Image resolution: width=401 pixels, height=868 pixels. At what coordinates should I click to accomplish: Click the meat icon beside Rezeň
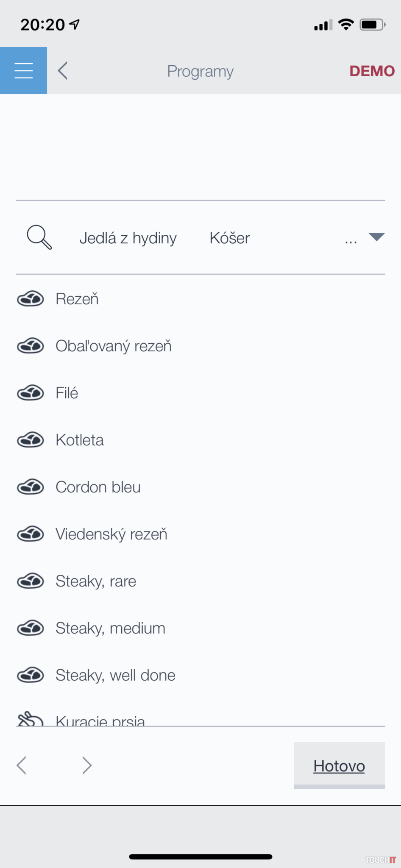[x=31, y=299]
